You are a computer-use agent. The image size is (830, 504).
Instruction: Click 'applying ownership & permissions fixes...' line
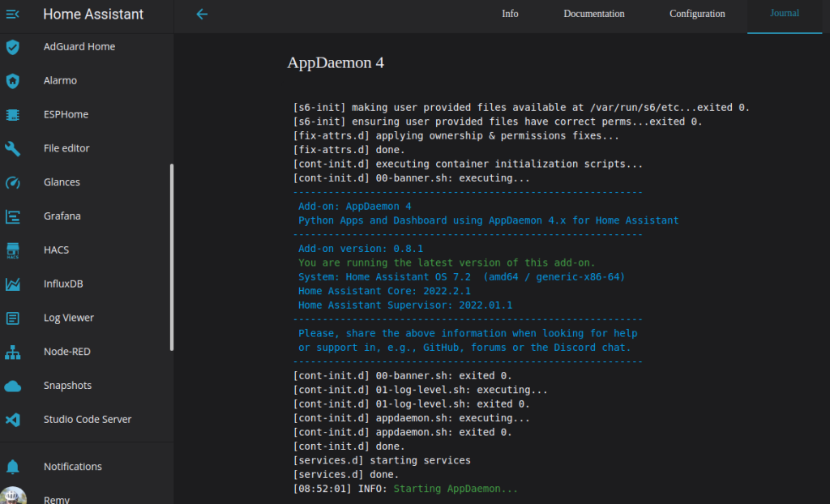(456, 135)
